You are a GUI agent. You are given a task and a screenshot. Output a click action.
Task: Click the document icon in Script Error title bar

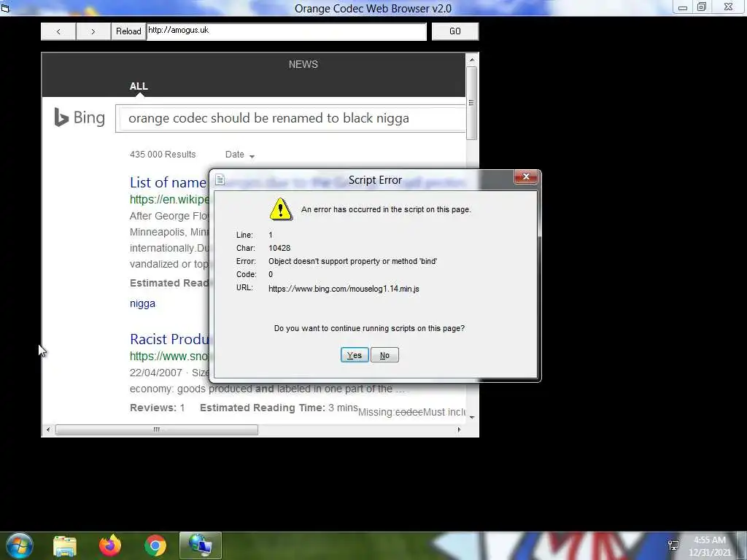coord(220,179)
